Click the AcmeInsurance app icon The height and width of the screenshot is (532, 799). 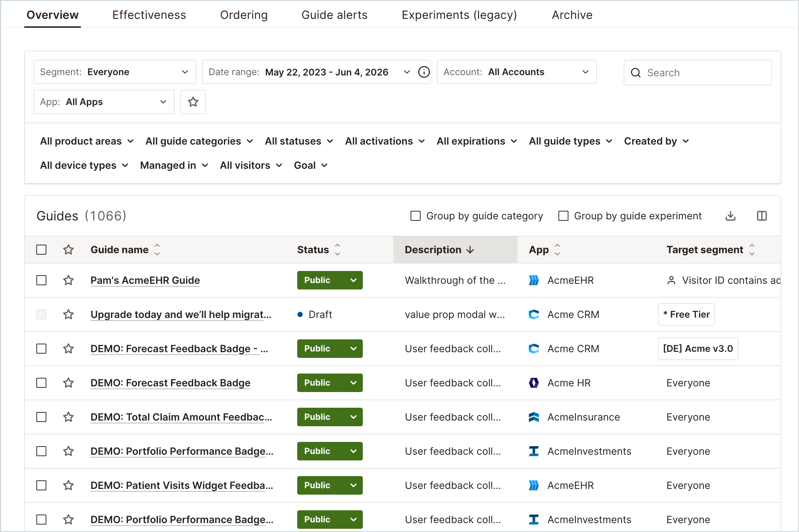coord(534,417)
